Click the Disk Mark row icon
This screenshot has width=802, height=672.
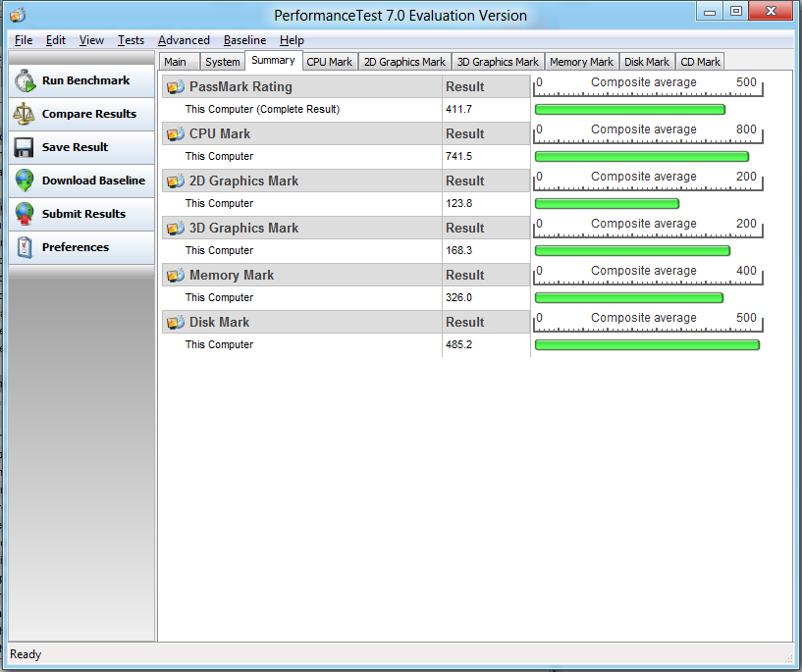pos(176,322)
